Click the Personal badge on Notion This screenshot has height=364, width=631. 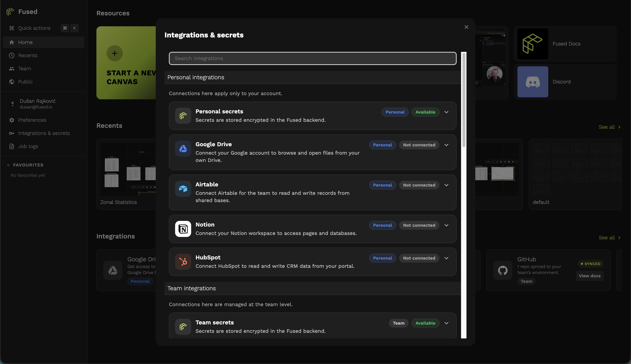click(x=383, y=225)
